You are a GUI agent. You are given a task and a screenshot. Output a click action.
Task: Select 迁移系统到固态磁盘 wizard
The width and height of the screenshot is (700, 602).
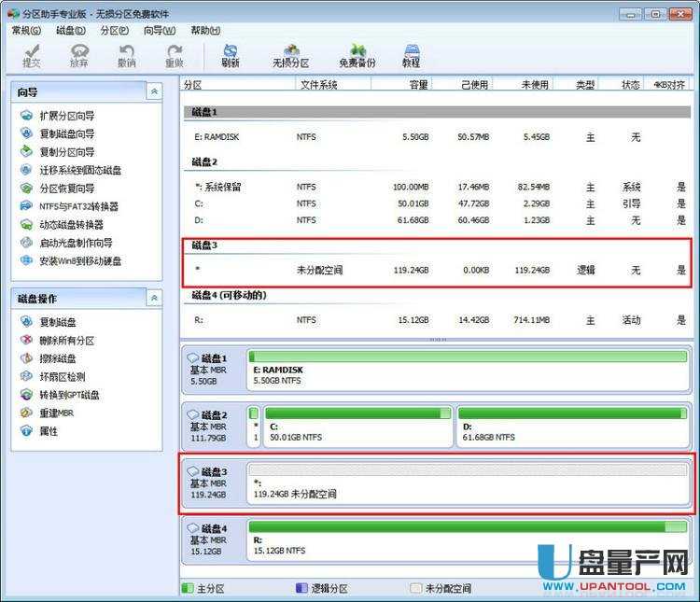point(79,171)
